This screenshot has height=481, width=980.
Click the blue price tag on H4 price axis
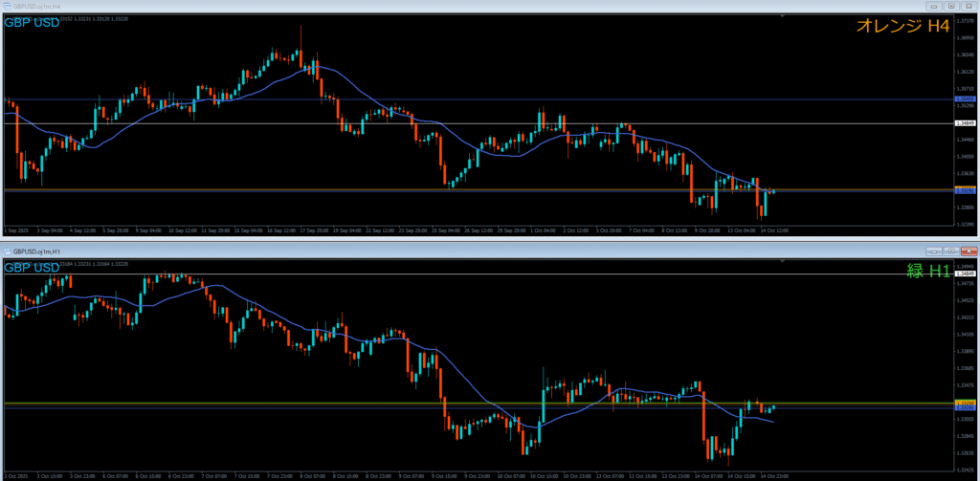point(965,98)
